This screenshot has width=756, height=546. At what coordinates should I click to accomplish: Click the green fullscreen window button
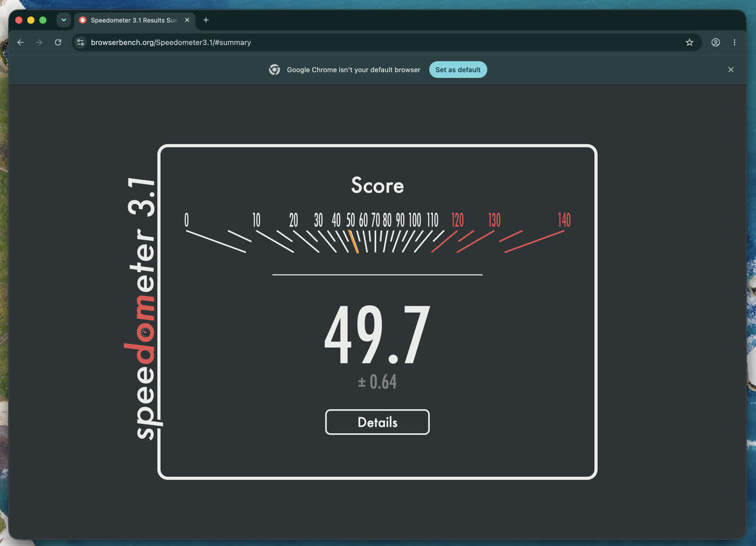click(43, 20)
